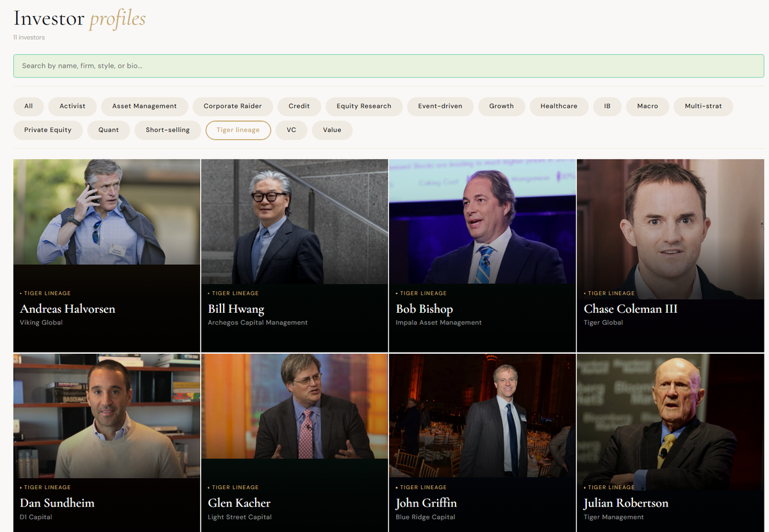The image size is (769, 532).
Task: Filter by Healthcare
Action: pos(559,106)
